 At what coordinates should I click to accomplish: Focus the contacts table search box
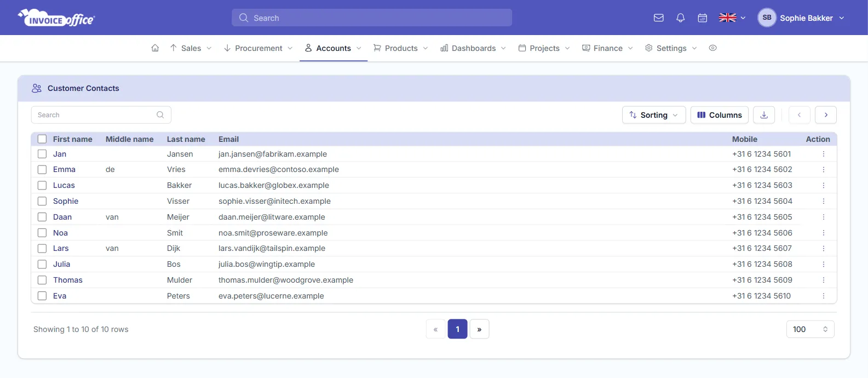click(101, 115)
